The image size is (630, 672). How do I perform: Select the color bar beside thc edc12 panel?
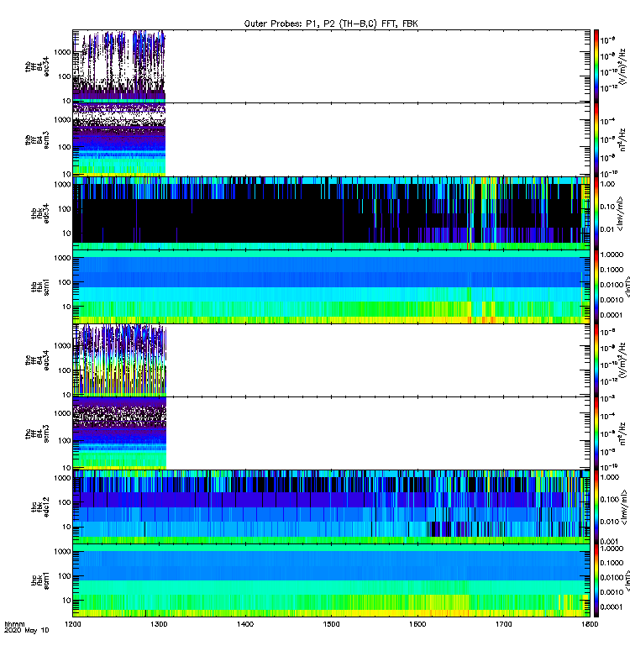point(596,507)
